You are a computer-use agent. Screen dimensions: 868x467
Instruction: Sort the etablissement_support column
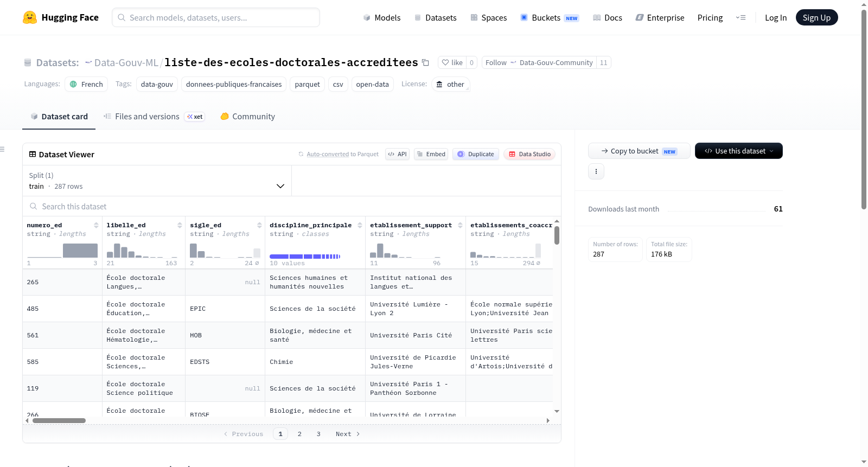tap(460, 225)
